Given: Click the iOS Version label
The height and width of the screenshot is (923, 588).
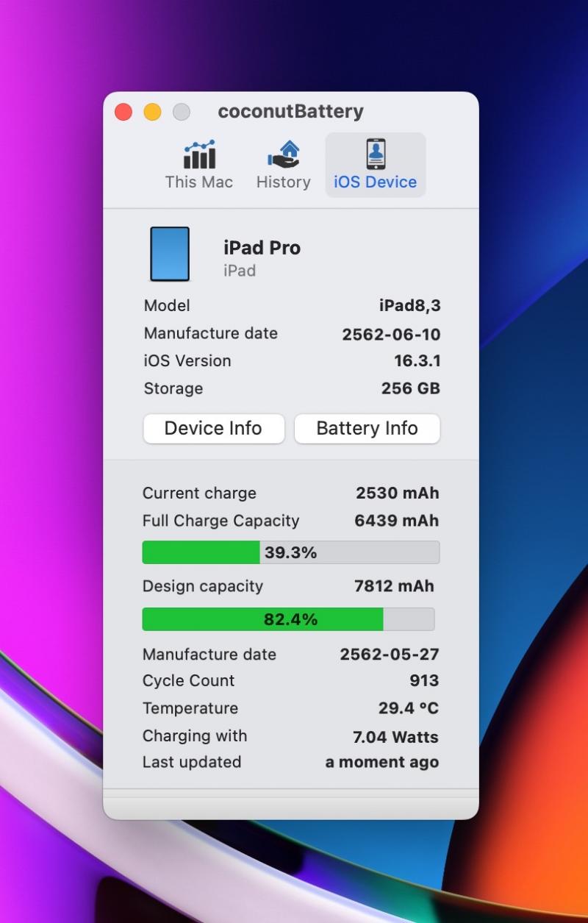Looking at the screenshot, I should 187,361.
